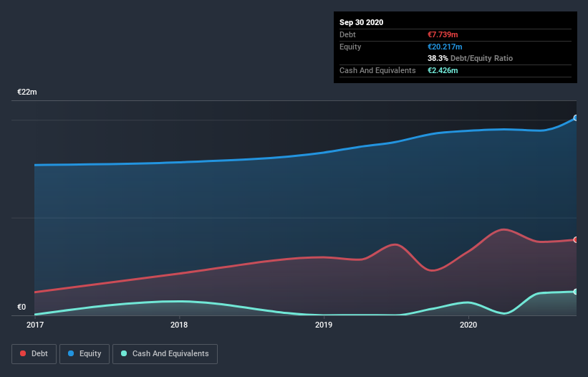Click the 2019 x-axis label
Screen dimensions: 588x377
click(324, 325)
